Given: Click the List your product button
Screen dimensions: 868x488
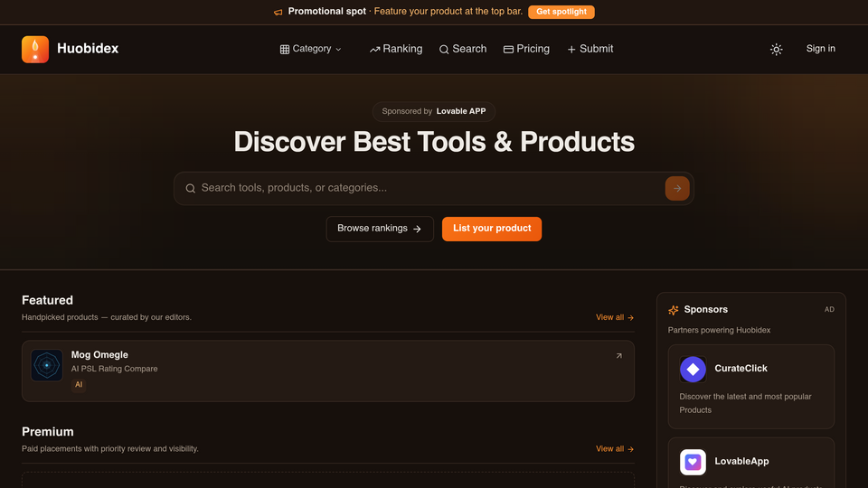Looking at the screenshot, I should tap(492, 229).
